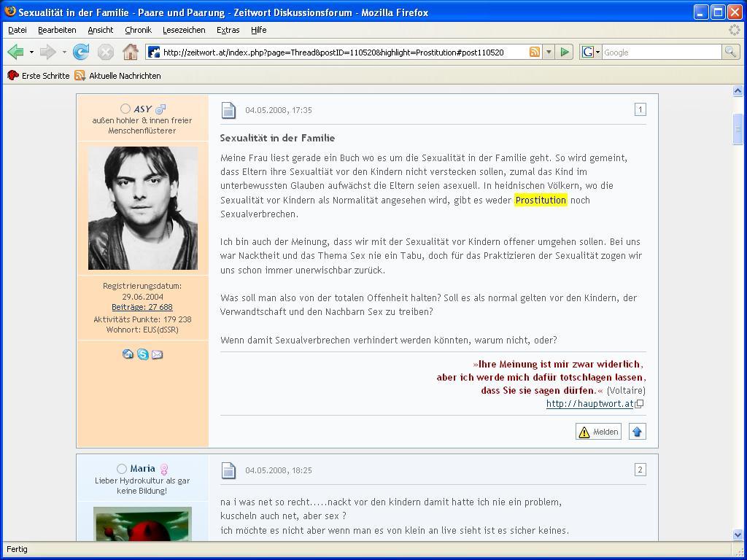Click the Firefox logo in title bar
The image size is (747, 560).
click(10, 11)
